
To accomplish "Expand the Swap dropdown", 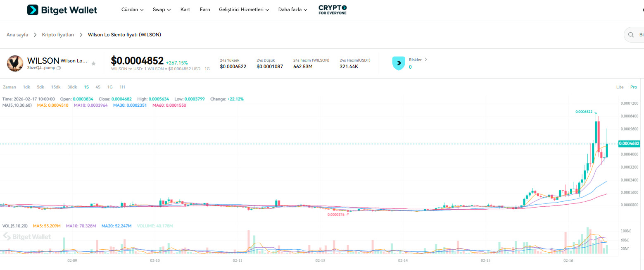I will pyautogui.click(x=161, y=9).
